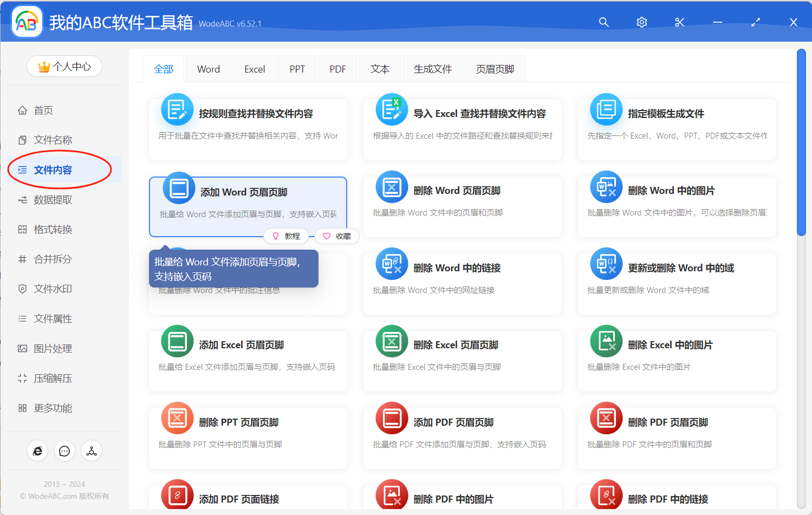Image resolution: width=812 pixels, height=515 pixels.
Task: Click the Internet Explorer icon at bottom left
Action: (37, 451)
